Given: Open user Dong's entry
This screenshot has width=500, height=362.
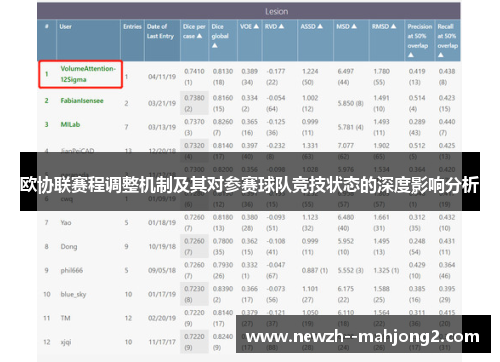Looking at the screenshot, I should [69, 247].
